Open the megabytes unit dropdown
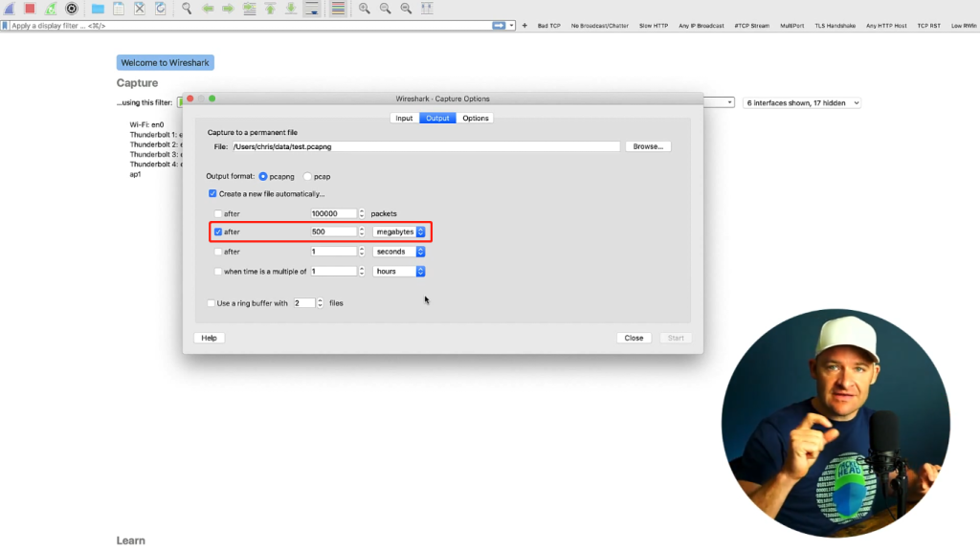 (399, 231)
